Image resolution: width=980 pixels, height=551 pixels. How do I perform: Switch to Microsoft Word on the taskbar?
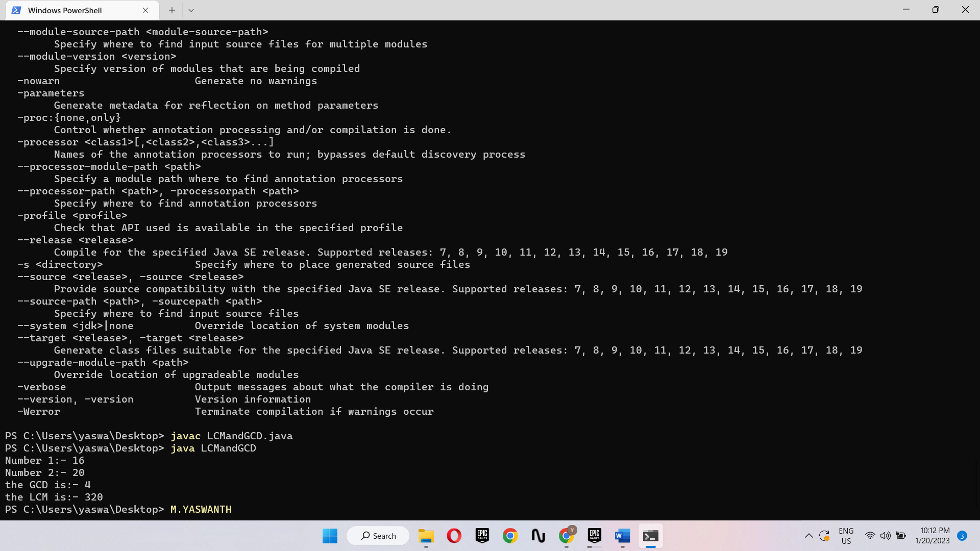pos(622,536)
